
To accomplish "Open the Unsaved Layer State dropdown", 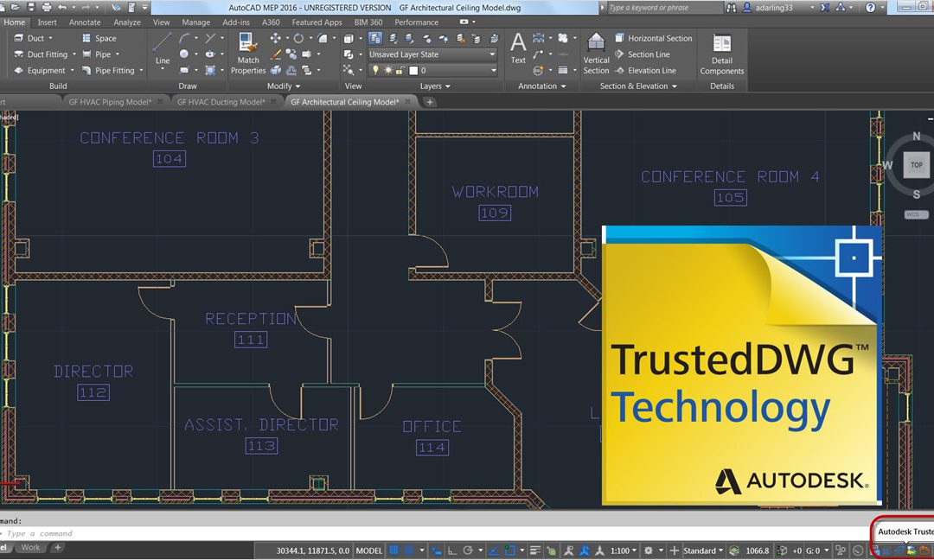I will 432,54.
